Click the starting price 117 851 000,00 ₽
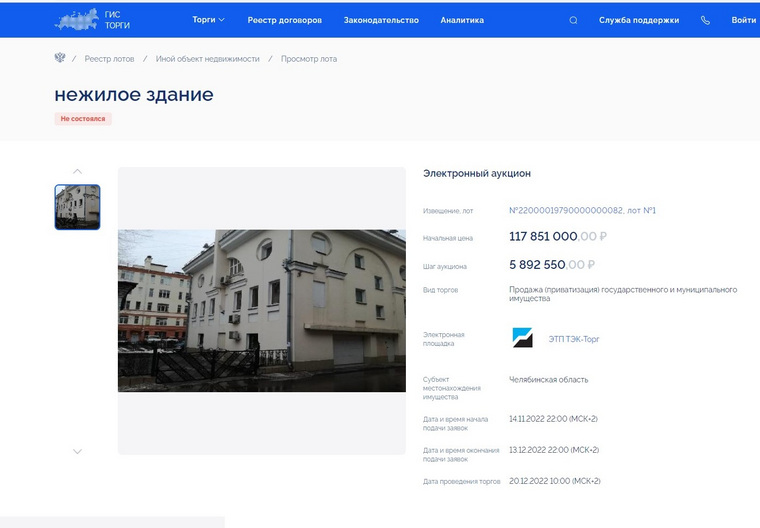Viewport: 760px width, 528px height. tap(558, 237)
